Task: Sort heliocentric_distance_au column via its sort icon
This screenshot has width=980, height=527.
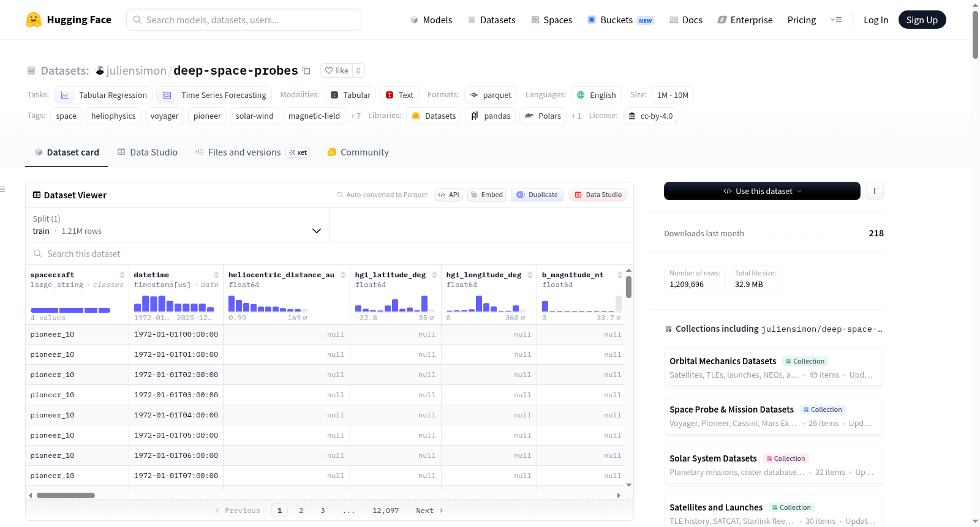Action: [x=343, y=275]
